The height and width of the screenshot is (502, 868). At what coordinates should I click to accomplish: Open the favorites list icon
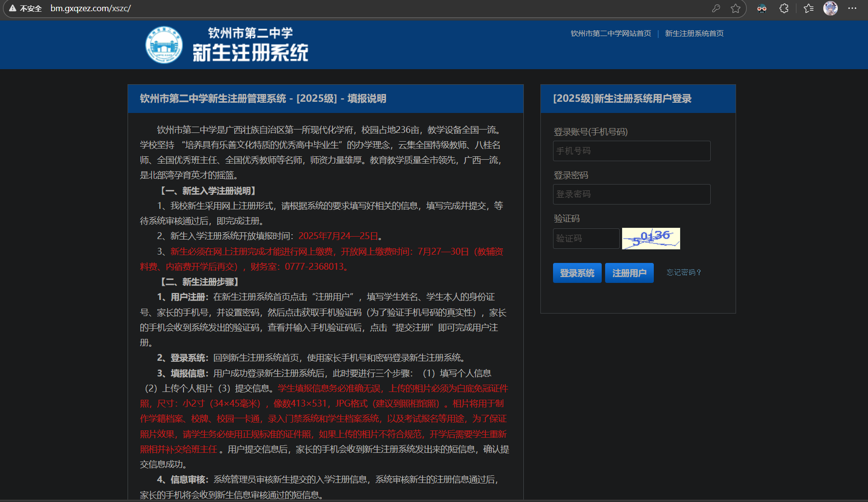point(809,8)
